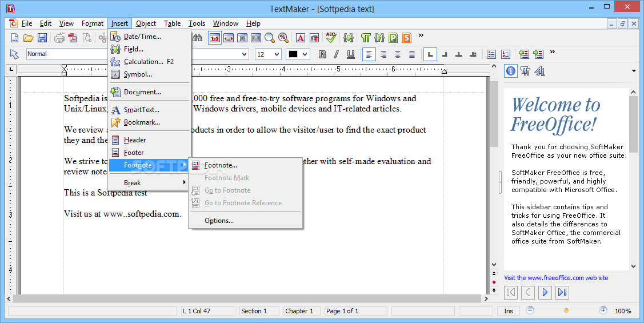Click the ruler tab type selector
The width and height of the screenshot is (644, 323).
click(11, 69)
